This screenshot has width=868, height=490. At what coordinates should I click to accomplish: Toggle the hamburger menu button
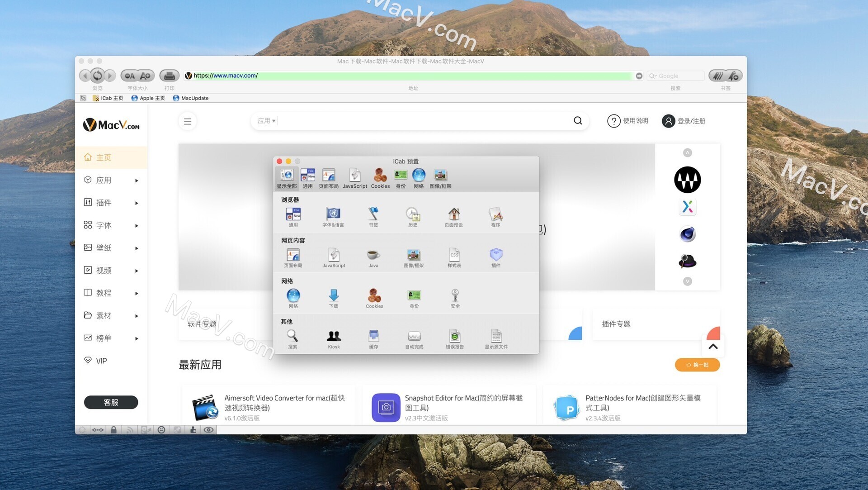188,121
